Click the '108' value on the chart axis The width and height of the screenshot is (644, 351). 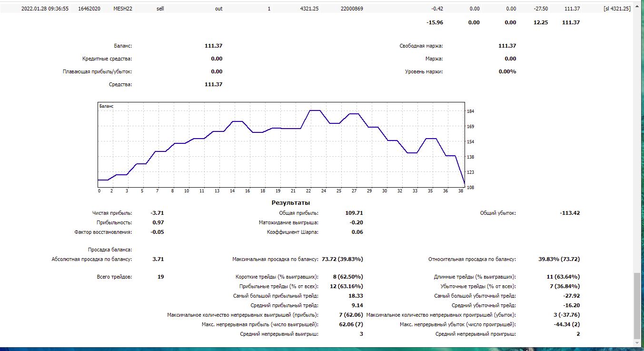(471, 187)
